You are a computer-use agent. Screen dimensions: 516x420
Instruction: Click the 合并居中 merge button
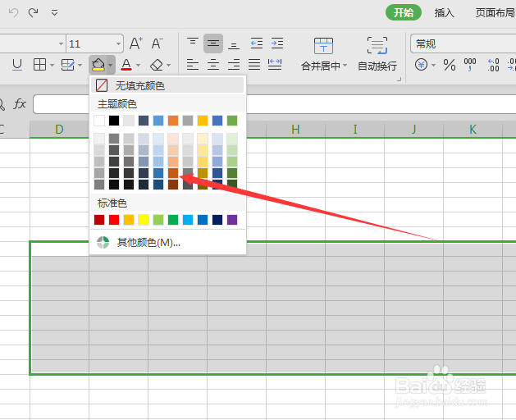[x=324, y=55]
